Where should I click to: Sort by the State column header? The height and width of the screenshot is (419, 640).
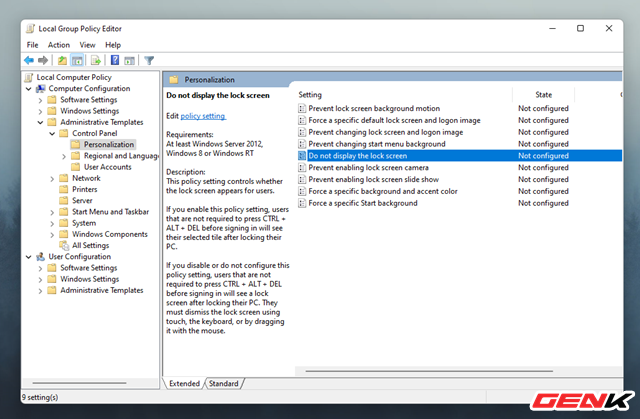[543, 95]
